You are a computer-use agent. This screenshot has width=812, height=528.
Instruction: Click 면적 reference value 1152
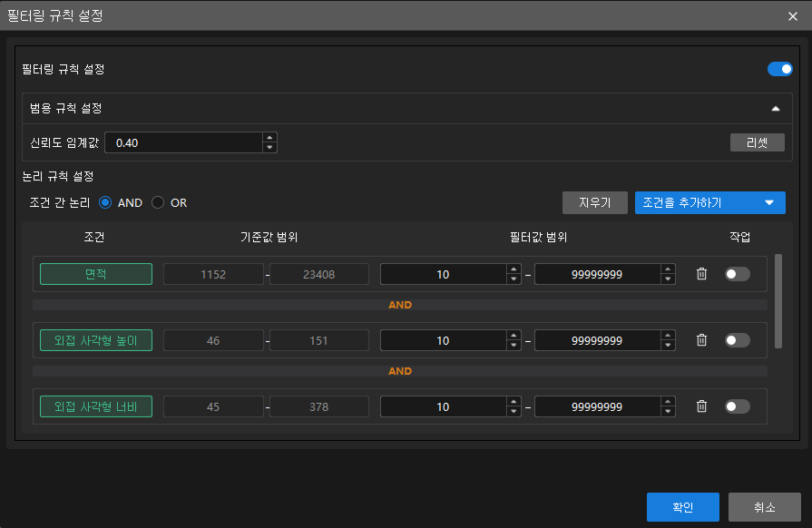point(213,274)
